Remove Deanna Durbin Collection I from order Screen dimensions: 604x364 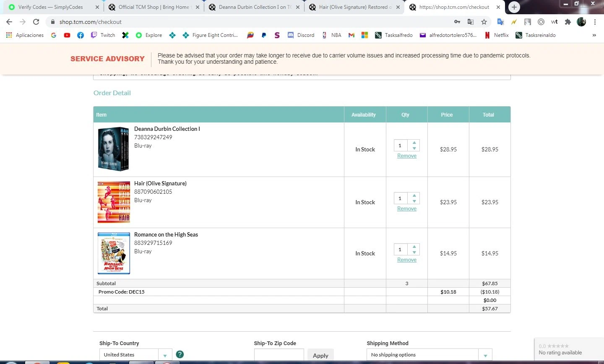point(407,156)
